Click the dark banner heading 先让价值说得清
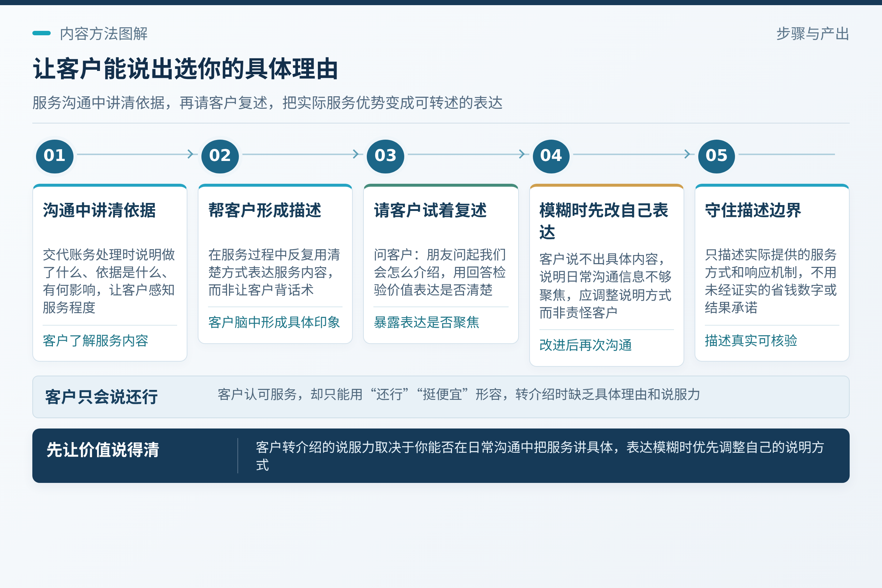This screenshot has height=588, width=882. (x=103, y=449)
